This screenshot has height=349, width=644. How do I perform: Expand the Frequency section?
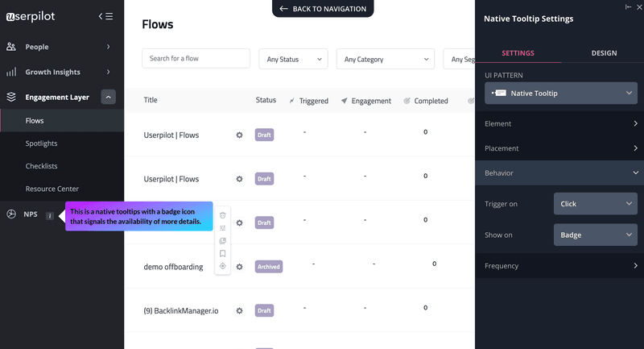pos(560,266)
